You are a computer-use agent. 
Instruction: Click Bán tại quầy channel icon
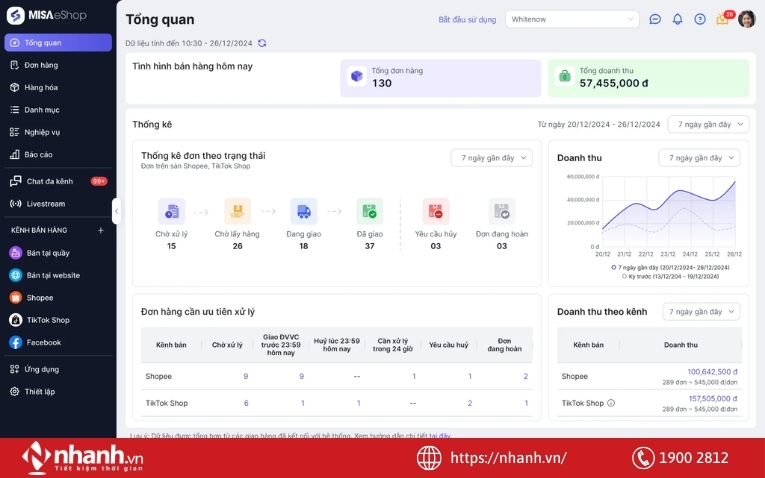(16, 253)
